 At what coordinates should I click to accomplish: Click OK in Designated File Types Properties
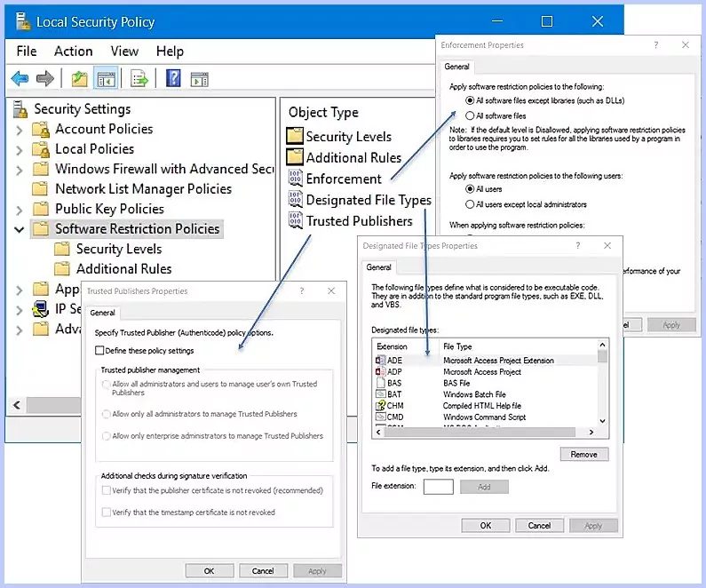486,526
